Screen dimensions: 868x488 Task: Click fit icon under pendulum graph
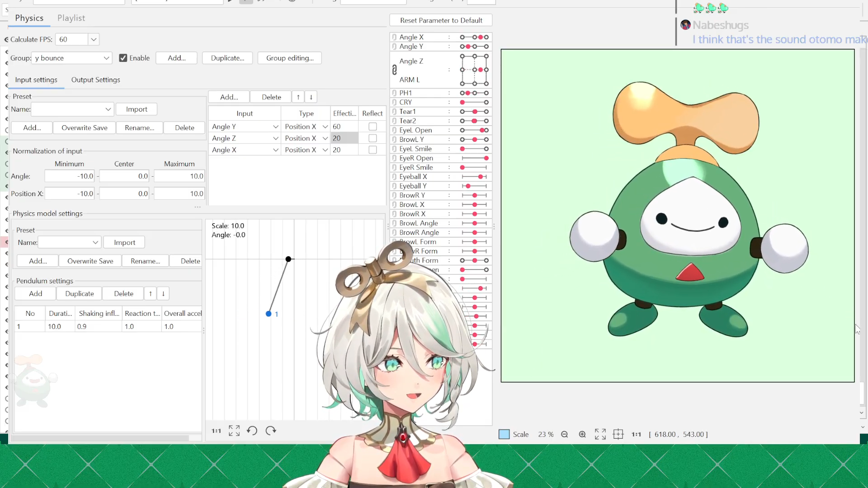[234, 431]
